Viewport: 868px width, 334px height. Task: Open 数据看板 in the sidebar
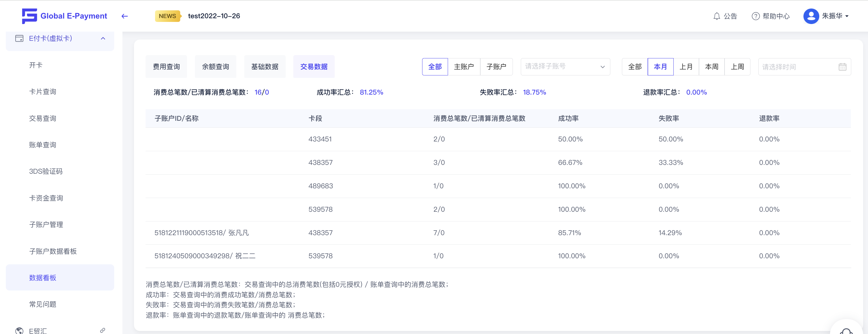(60, 277)
